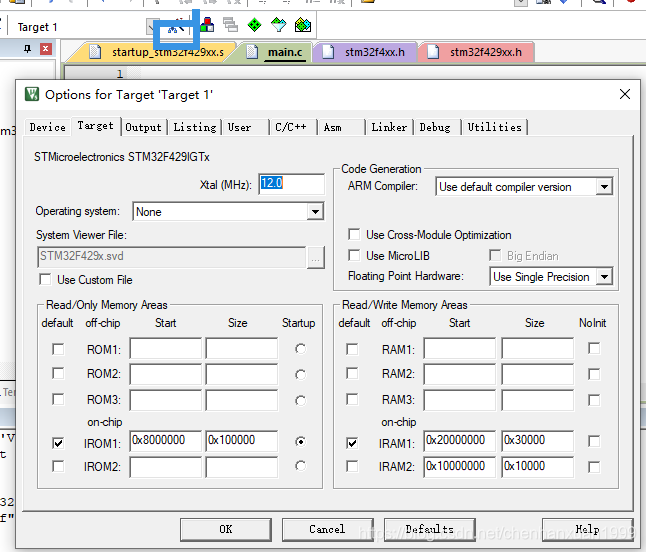The height and width of the screenshot is (552, 646).
Task: Check the ROM1 default checkbox
Action: click(x=58, y=349)
